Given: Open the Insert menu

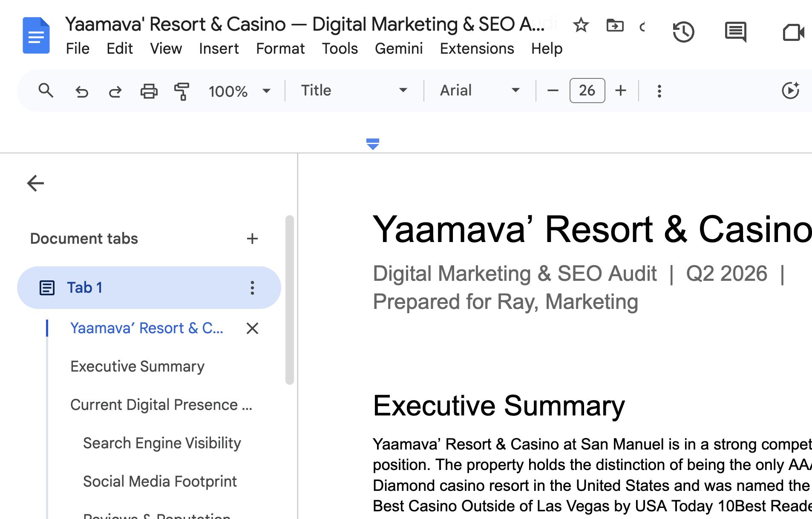Looking at the screenshot, I should tap(219, 49).
